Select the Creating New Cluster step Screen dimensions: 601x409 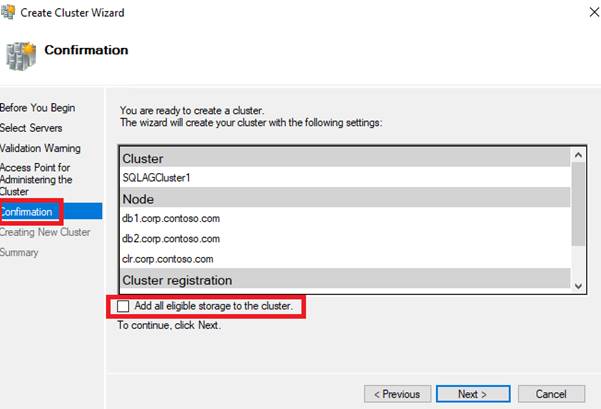click(45, 232)
